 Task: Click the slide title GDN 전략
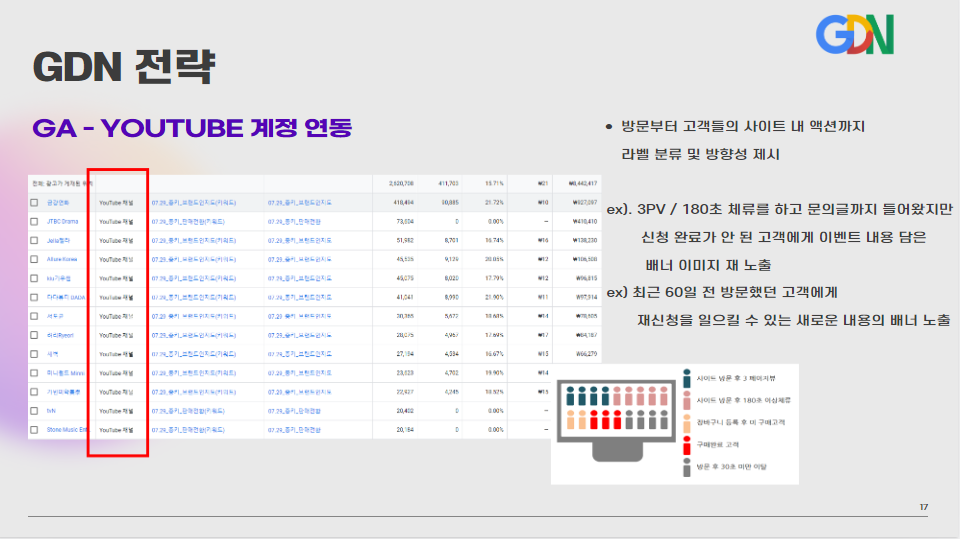[x=124, y=67]
